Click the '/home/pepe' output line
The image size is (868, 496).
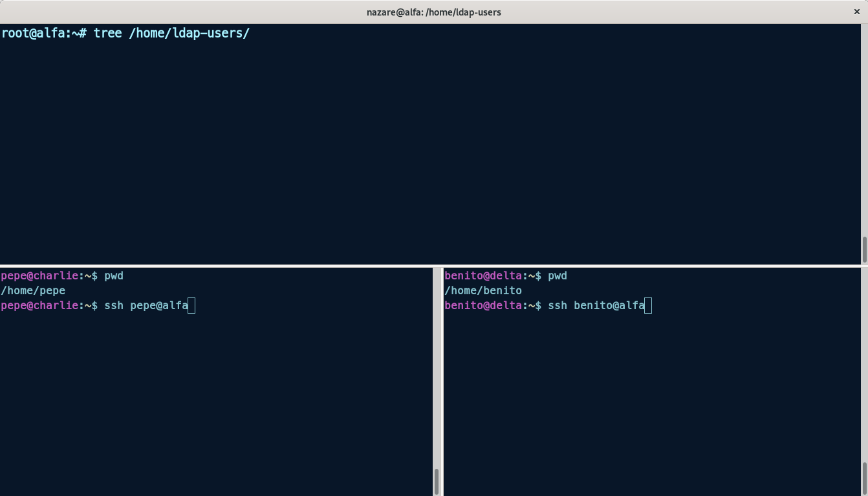pyautogui.click(x=33, y=290)
